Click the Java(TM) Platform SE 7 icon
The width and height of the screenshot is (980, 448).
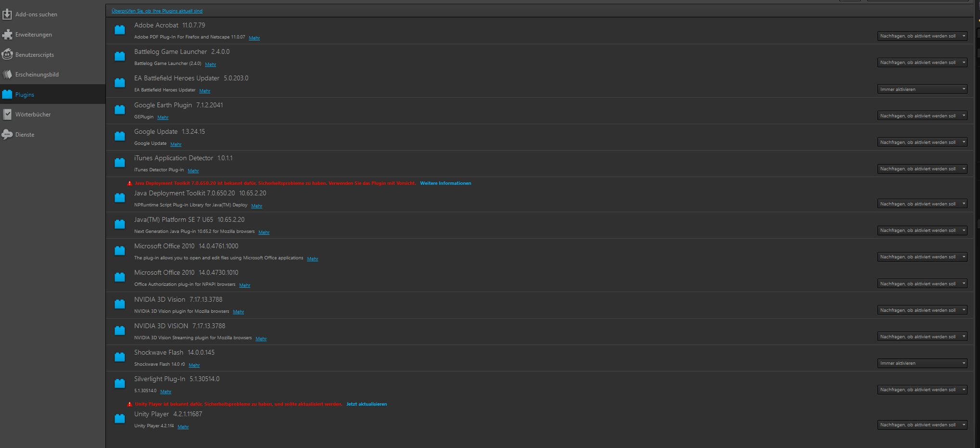[x=120, y=224]
